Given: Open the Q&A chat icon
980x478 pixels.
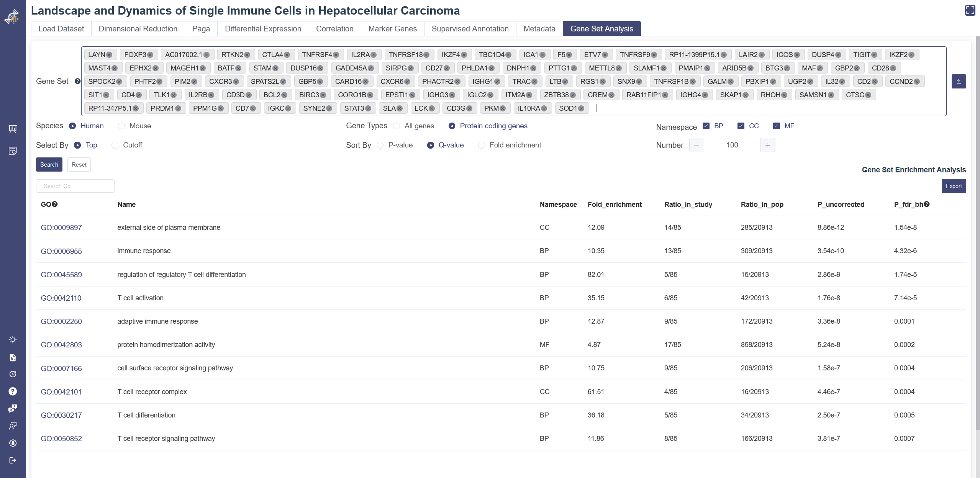Looking at the screenshot, I should point(13,408).
